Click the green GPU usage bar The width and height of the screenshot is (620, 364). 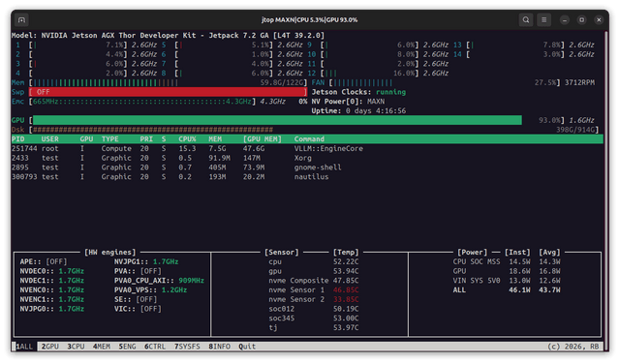tap(277, 120)
